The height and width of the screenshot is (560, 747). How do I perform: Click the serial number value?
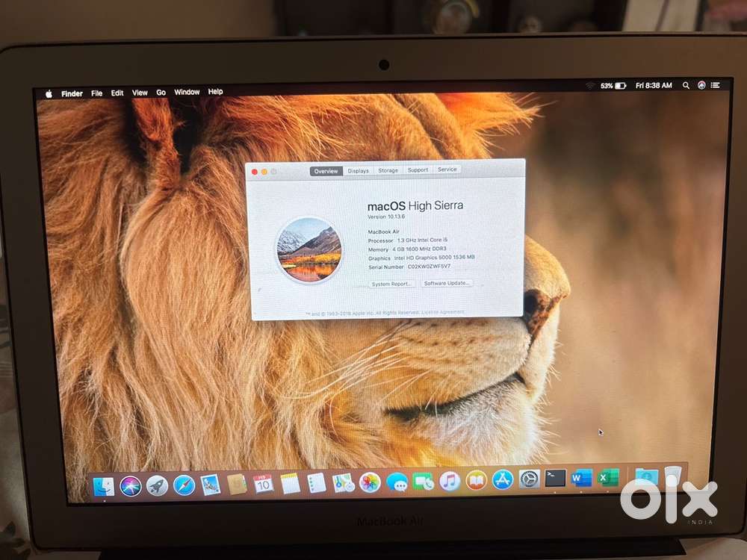429,267
